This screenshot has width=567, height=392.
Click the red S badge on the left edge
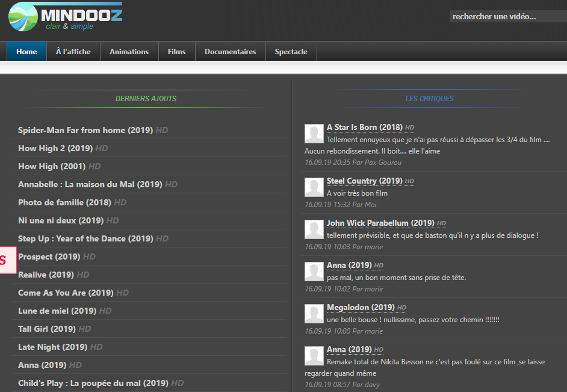(x=8, y=260)
